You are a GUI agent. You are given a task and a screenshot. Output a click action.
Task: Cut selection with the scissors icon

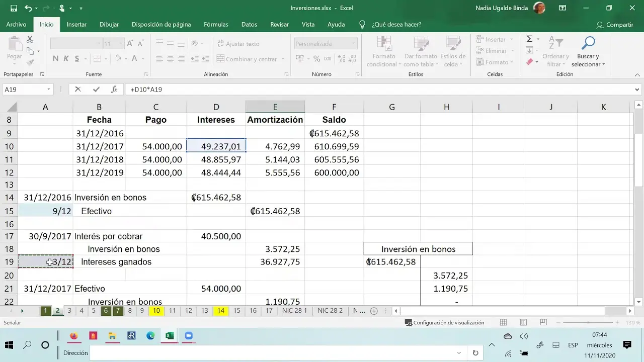30,39
